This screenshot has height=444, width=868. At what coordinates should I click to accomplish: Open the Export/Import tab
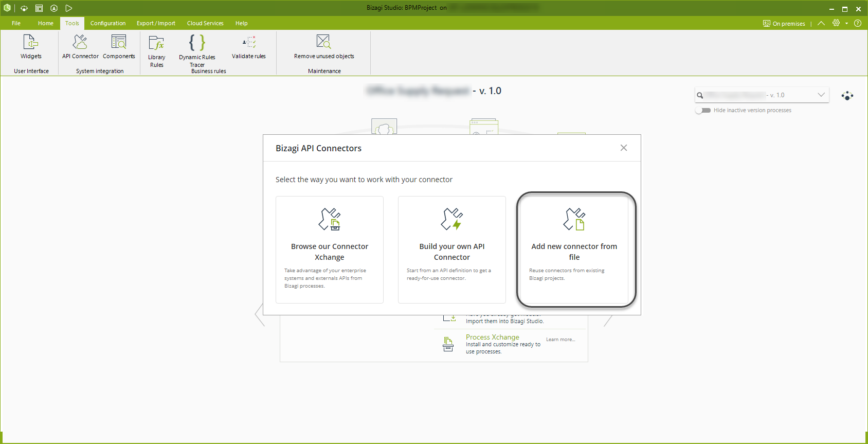(x=156, y=23)
